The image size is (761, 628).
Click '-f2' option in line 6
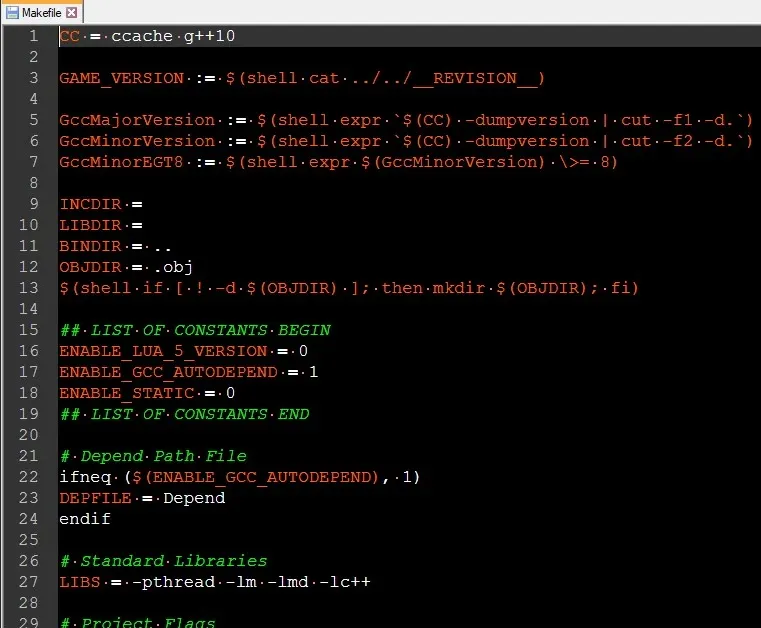coord(677,141)
